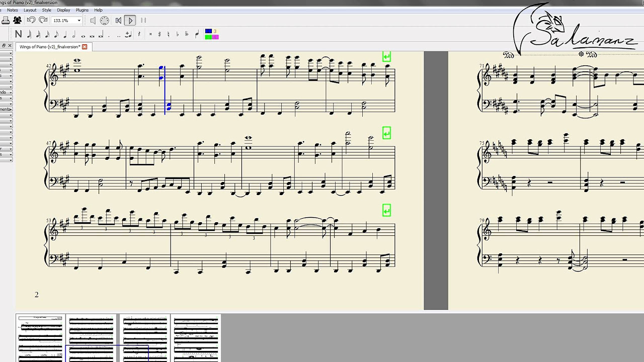This screenshot has height=362, width=644.
Task: Flip the stem direction
Action: [x=197, y=34]
